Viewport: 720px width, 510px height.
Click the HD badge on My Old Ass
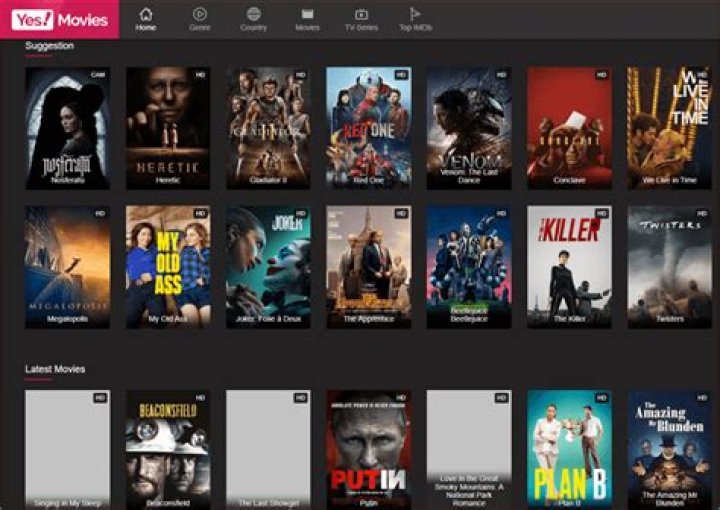pyautogui.click(x=200, y=213)
